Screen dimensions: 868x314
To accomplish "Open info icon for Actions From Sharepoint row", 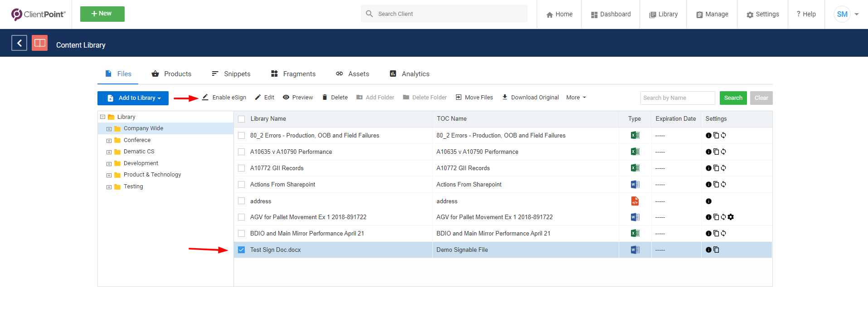I will [x=708, y=184].
